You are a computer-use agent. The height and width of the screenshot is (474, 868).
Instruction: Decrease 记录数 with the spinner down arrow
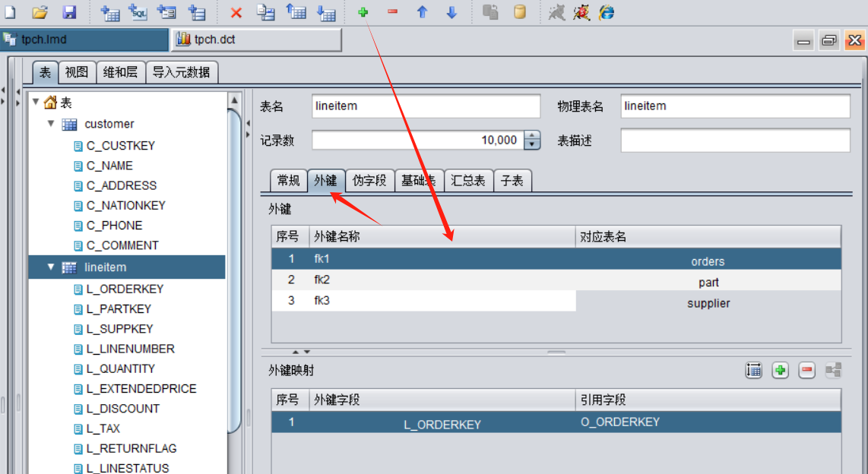(532, 145)
